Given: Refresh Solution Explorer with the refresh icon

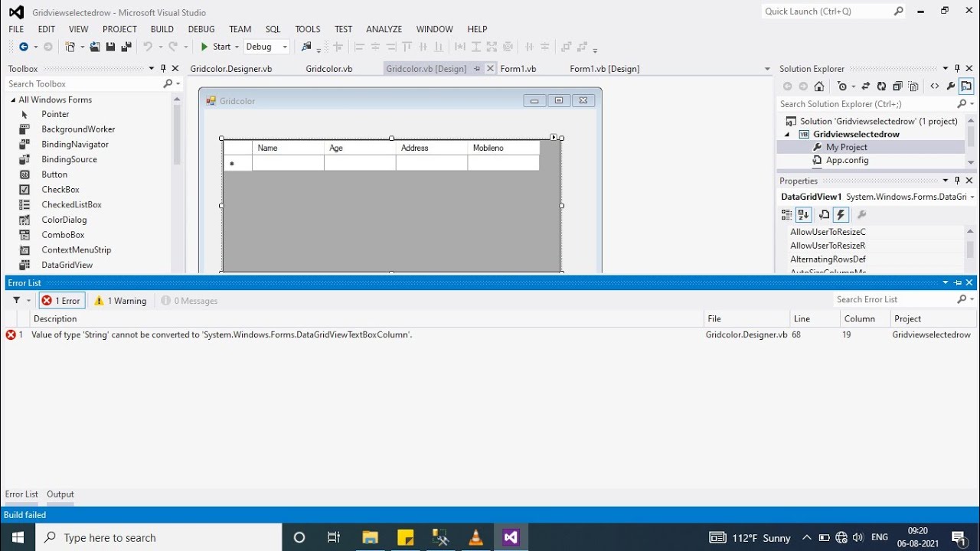Looking at the screenshot, I should [881, 86].
